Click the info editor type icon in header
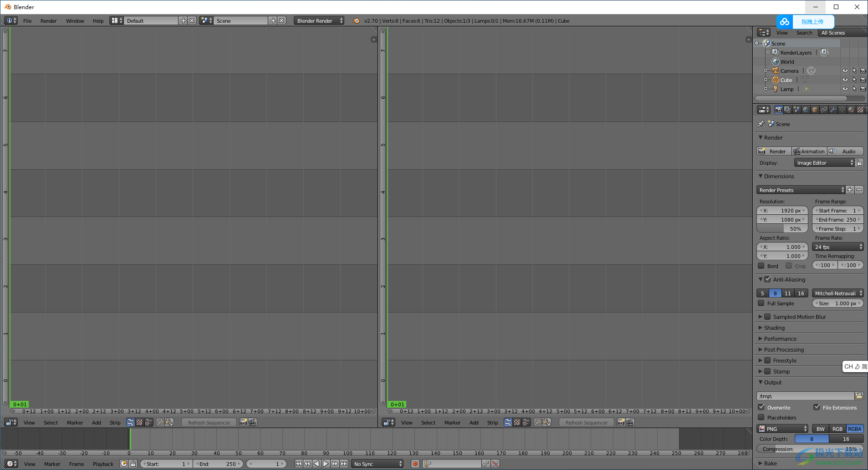 pyautogui.click(x=11, y=20)
